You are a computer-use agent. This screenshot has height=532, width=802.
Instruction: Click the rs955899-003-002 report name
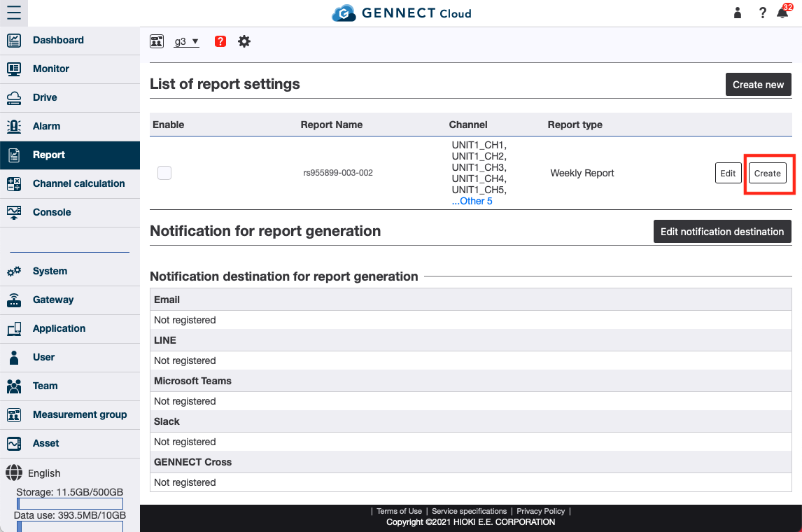click(338, 173)
